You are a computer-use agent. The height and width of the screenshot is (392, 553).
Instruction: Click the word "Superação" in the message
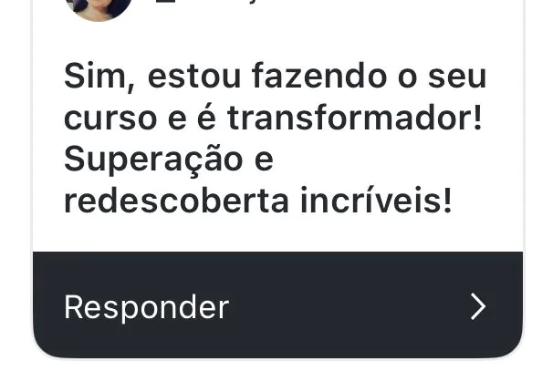pyautogui.click(x=153, y=161)
